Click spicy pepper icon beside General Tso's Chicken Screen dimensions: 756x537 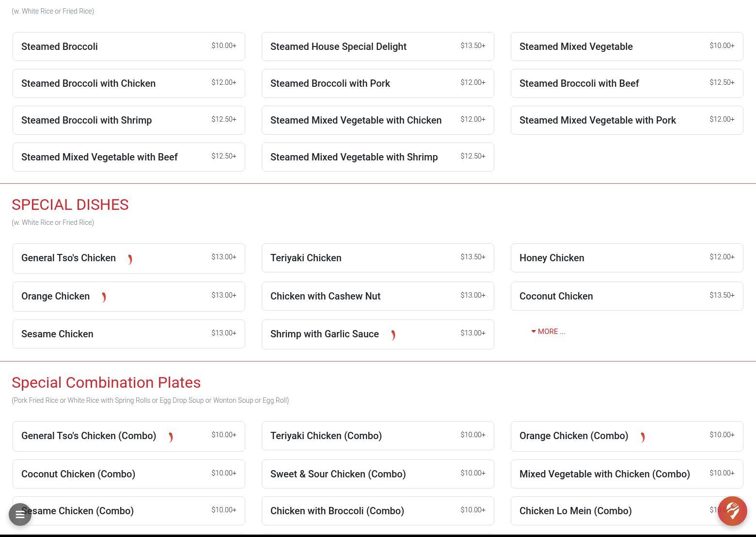pyautogui.click(x=130, y=259)
